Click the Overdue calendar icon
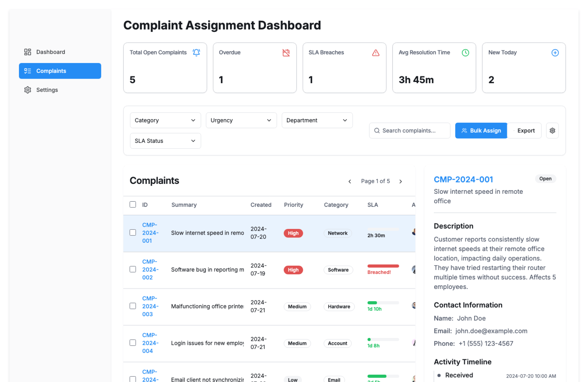The image size is (588, 382). pyautogui.click(x=286, y=53)
